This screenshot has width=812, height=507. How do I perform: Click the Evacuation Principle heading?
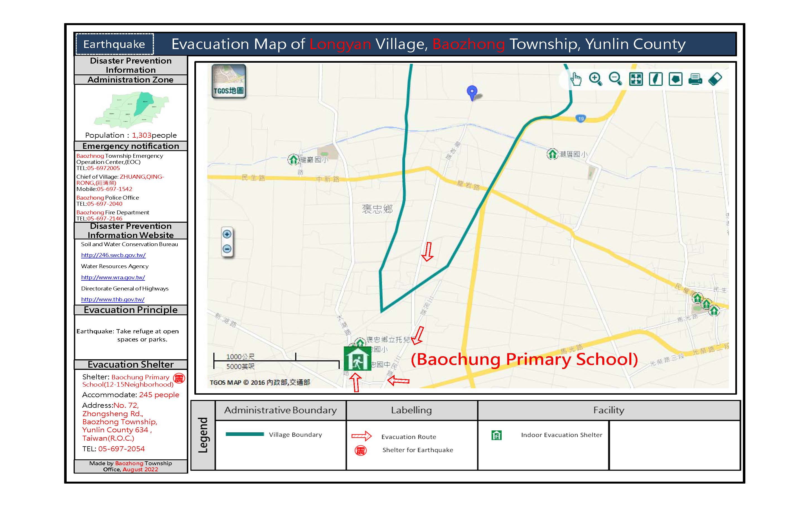tap(130, 310)
